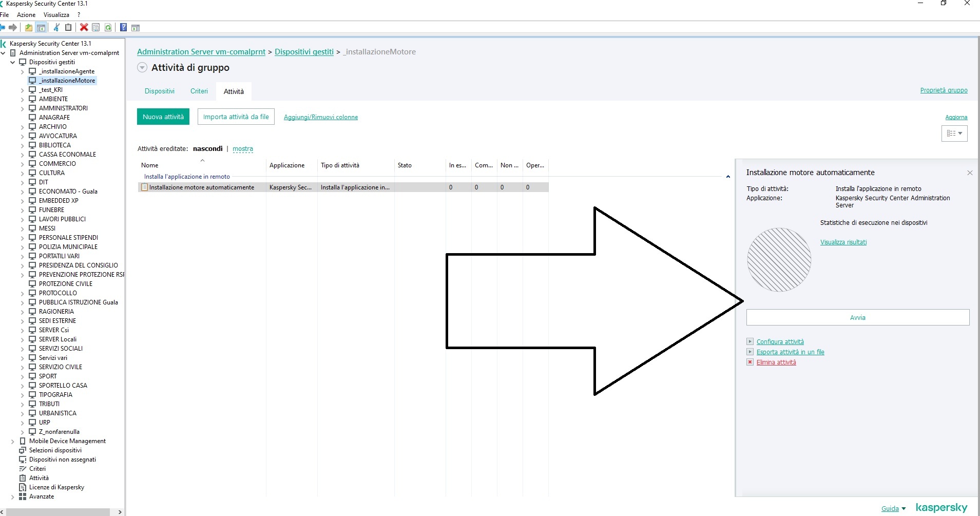Click the Paste clipboard toolbar icon
The height and width of the screenshot is (516, 980).
[x=68, y=27]
